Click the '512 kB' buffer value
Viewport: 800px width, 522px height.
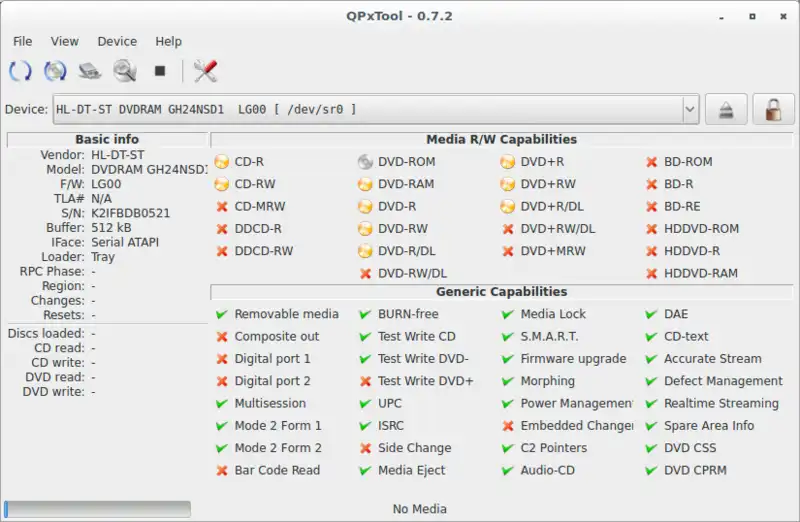(x=111, y=228)
